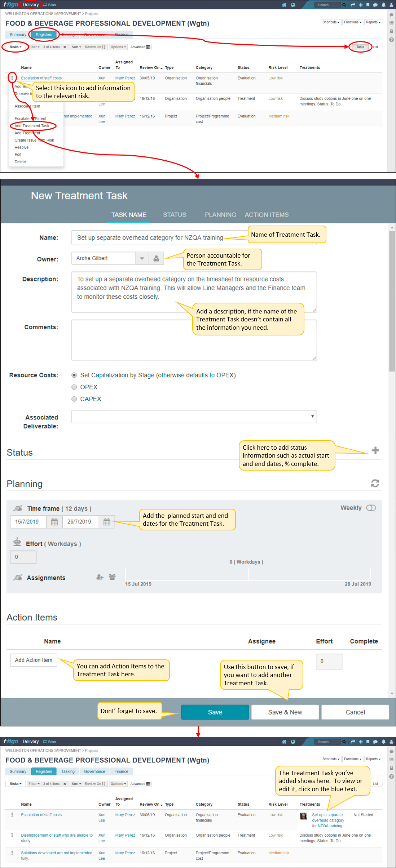
Task: Open the home icon in the top screenshot header
Action: pos(284,5)
